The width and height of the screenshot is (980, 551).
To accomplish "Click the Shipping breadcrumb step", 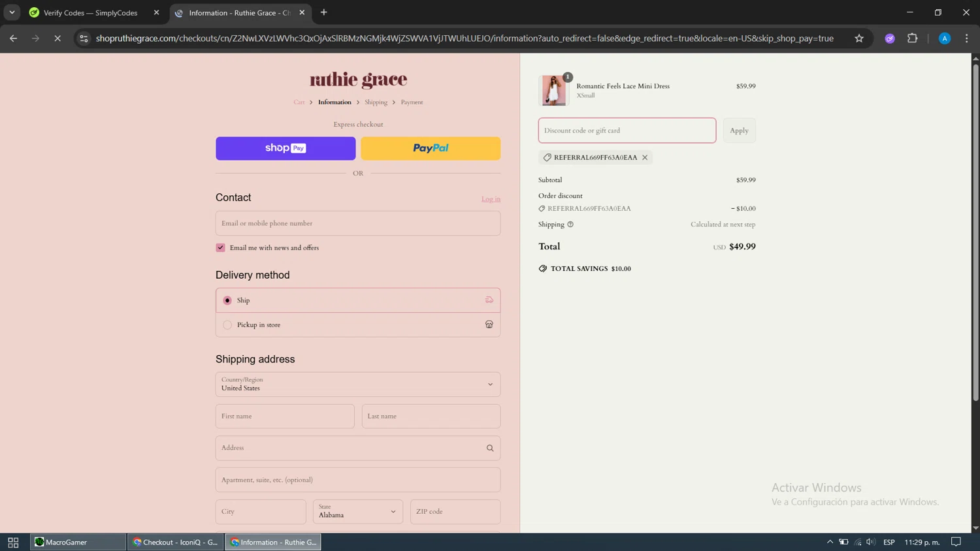I will [376, 102].
